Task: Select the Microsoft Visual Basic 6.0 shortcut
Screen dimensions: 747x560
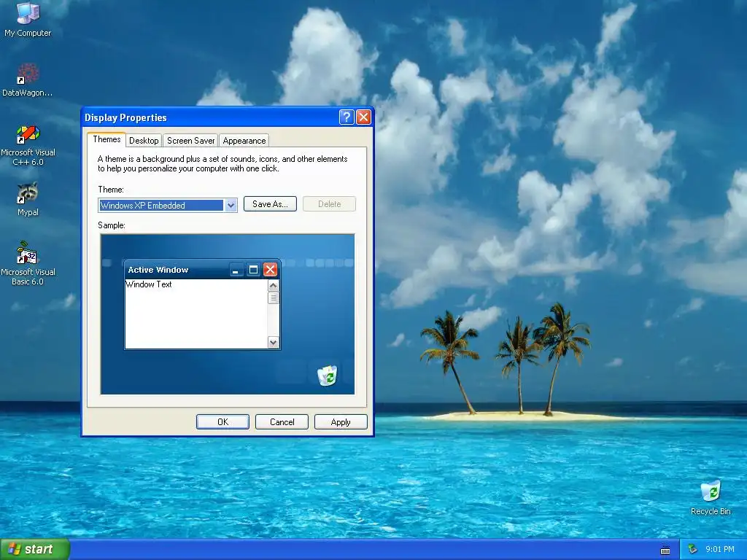Action: pos(28,263)
